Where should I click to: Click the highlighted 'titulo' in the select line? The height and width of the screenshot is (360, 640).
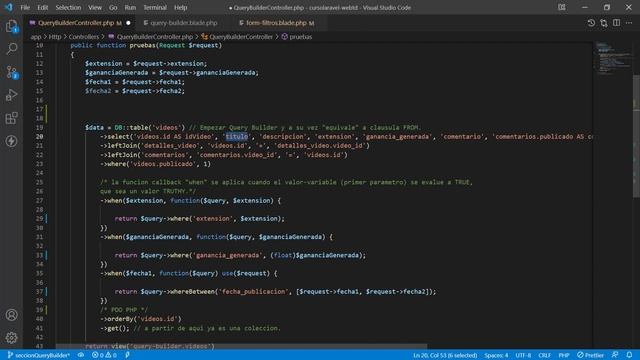pyautogui.click(x=237, y=136)
